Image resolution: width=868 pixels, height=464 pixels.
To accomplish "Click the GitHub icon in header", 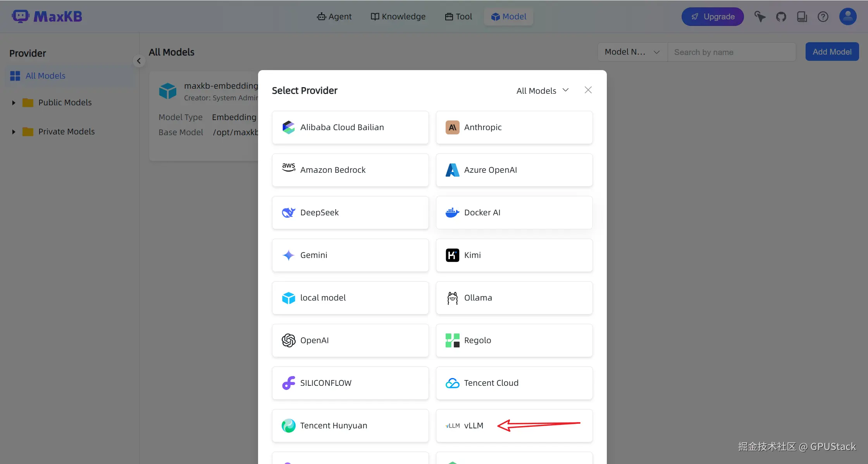I will click(x=781, y=17).
